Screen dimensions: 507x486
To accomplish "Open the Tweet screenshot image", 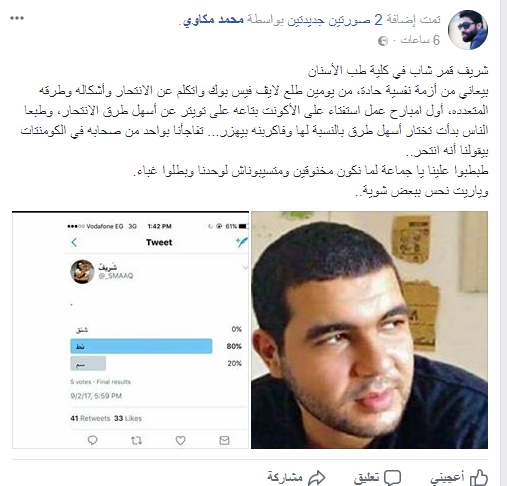I will pyautogui.click(x=131, y=330).
